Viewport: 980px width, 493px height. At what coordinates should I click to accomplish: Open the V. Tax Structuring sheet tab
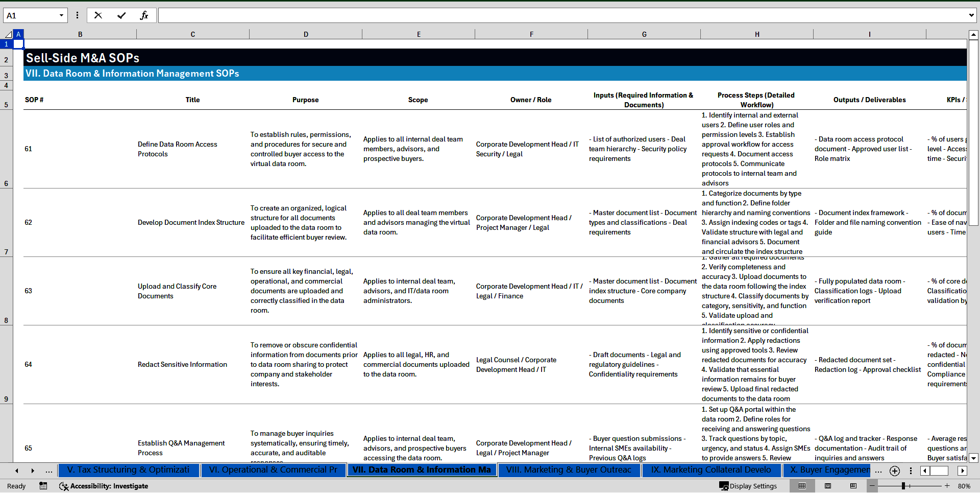point(128,470)
